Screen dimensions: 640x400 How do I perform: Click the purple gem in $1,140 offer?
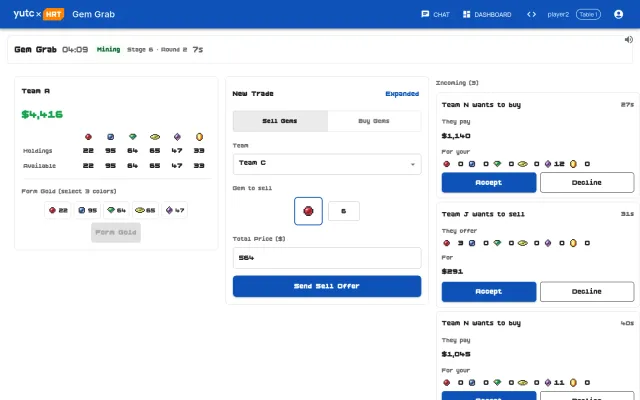[548, 164]
